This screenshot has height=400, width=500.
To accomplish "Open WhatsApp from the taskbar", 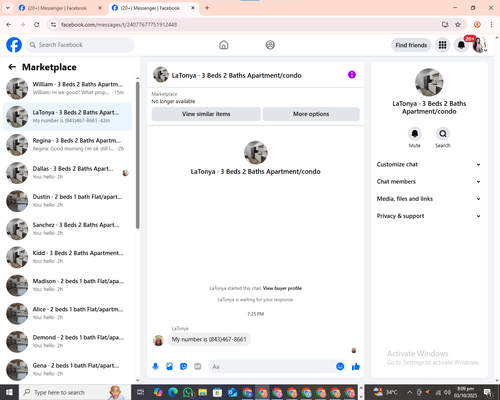I will coord(188,392).
